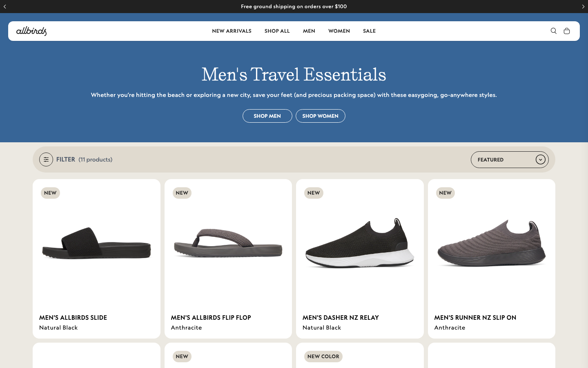Click the Men's Travel Essentials heading

pyautogui.click(x=294, y=74)
